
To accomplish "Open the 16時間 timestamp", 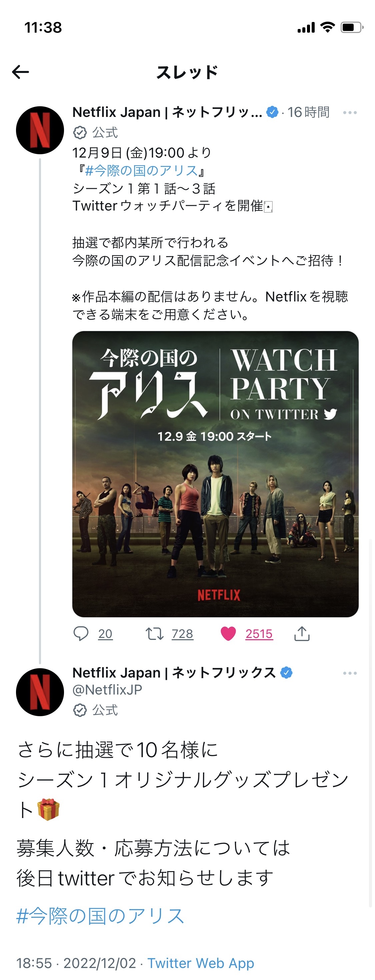I will point(308,112).
